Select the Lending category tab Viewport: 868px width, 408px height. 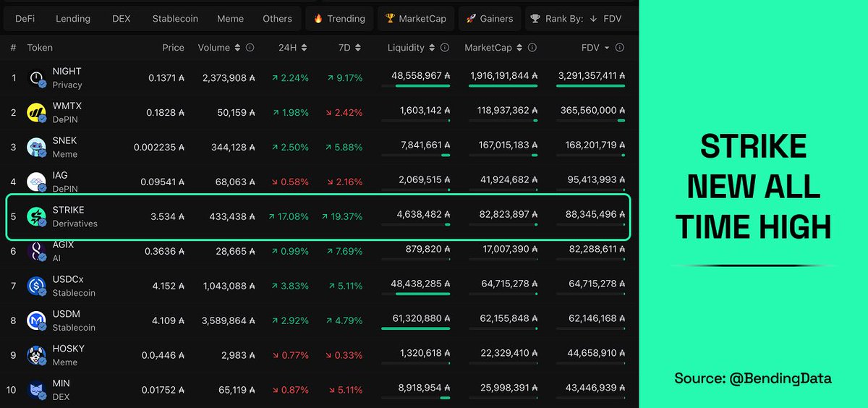(73, 19)
